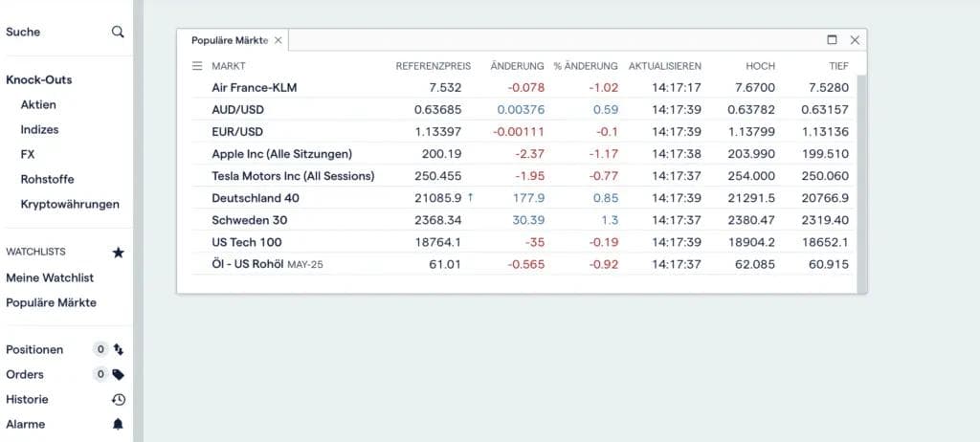Open Meine Watchlist
980x442 pixels.
(50, 277)
